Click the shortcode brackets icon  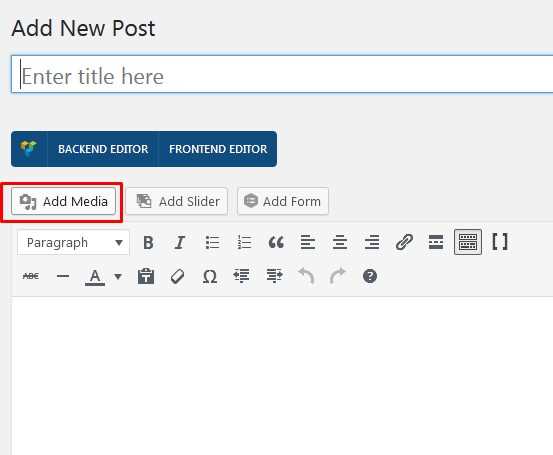[x=500, y=242]
